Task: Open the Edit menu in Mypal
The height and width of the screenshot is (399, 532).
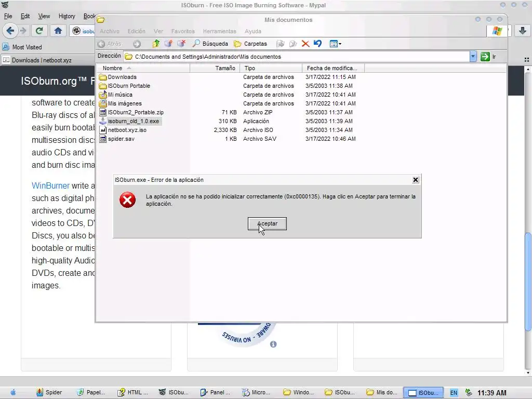Action: tap(25, 16)
